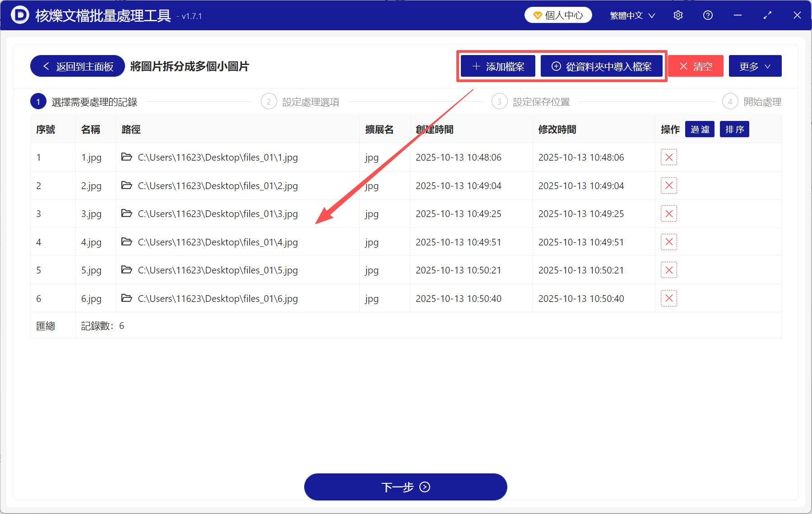Open folder icon next to 1.jpg path
This screenshot has width=812, height=514.
point(127,157)
